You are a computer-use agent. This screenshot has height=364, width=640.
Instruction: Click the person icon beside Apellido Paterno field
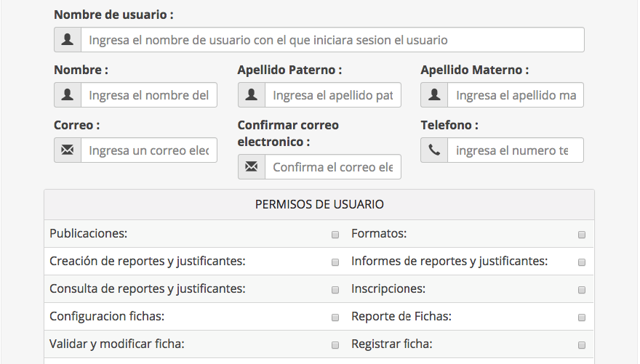pyautogui.click(x=251, y=95)
